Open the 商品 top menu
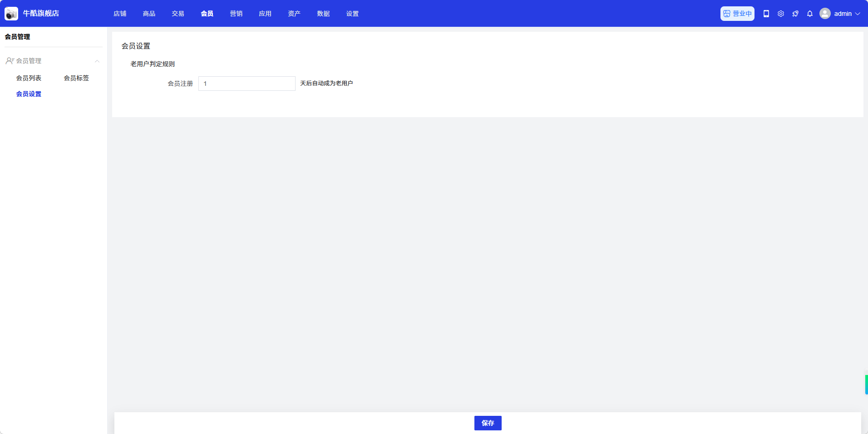The height and width of the screenshot is (434, 868). pyautogui.click(x=149, y=14)
